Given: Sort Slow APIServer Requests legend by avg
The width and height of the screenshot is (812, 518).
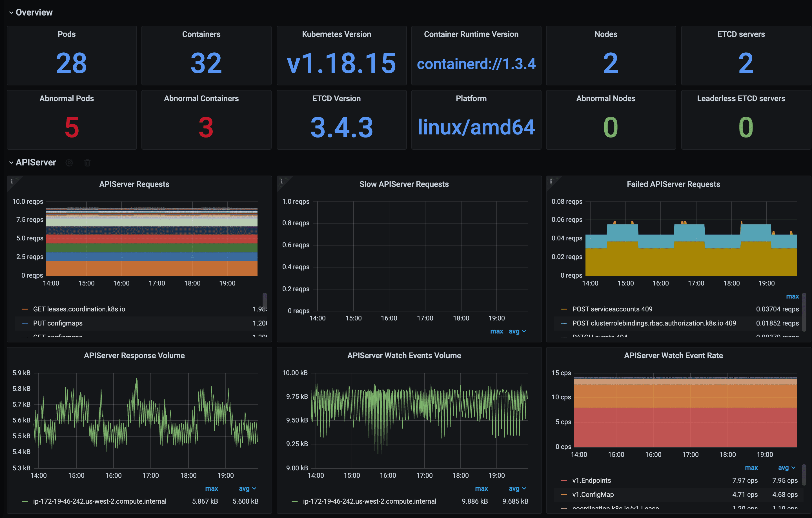Looking at the screenshot, I should coord(514,331).
